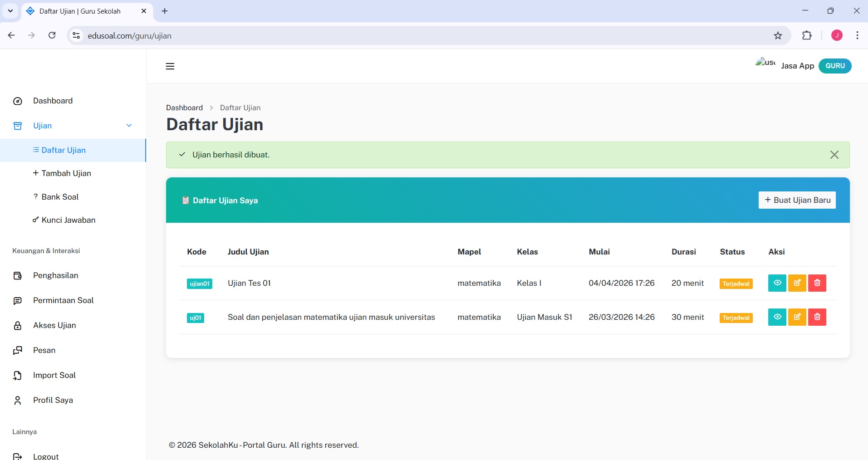Screen dimensions: 868x460
Task: Delete the Ujian Tes 01 exam
Action: pyautogui.click(x=817, y=283)
